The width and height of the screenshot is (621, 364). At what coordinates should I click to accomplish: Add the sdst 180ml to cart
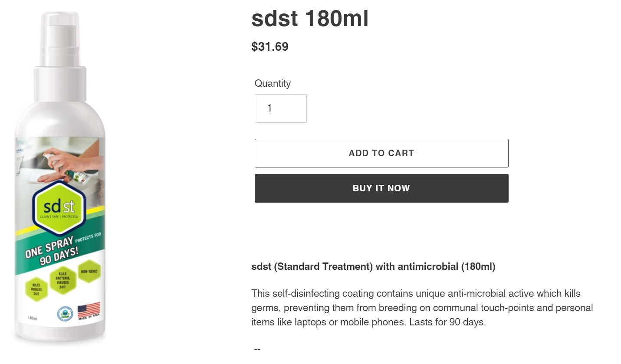click(381, 153)
